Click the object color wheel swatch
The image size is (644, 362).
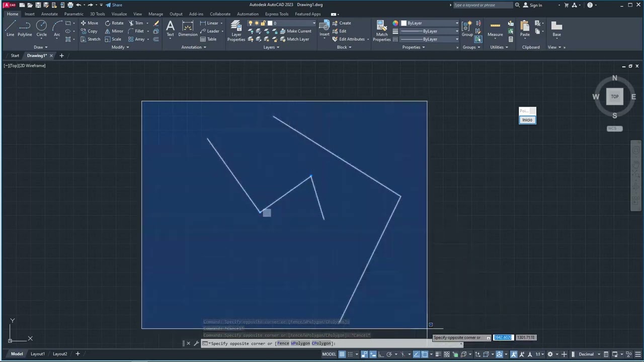tap(395, 23)
